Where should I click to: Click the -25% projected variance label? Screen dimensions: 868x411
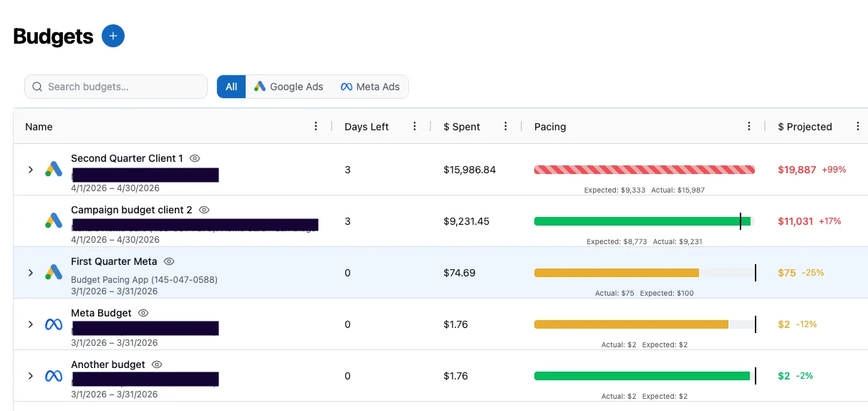click(813, 273)
